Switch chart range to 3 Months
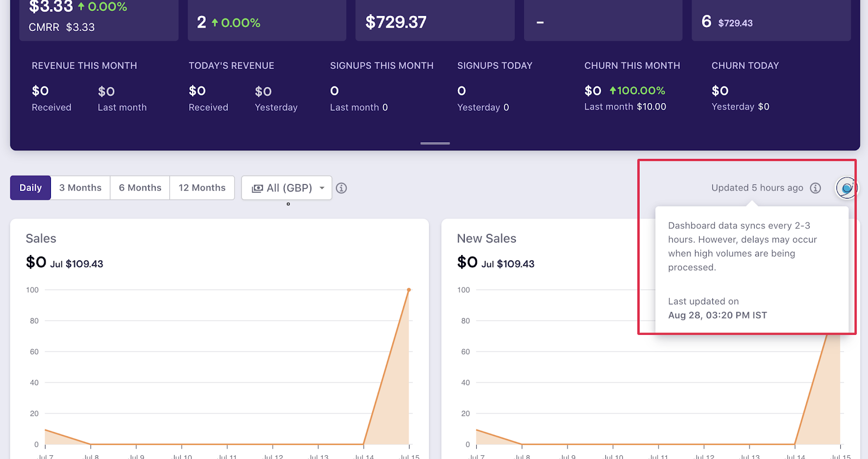 (80, 188)
